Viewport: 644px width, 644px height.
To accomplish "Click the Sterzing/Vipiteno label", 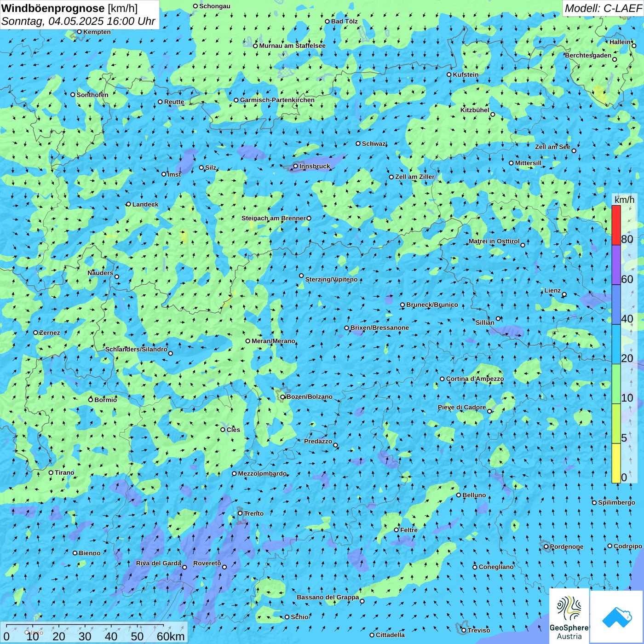I will click(x=331, y=279).
